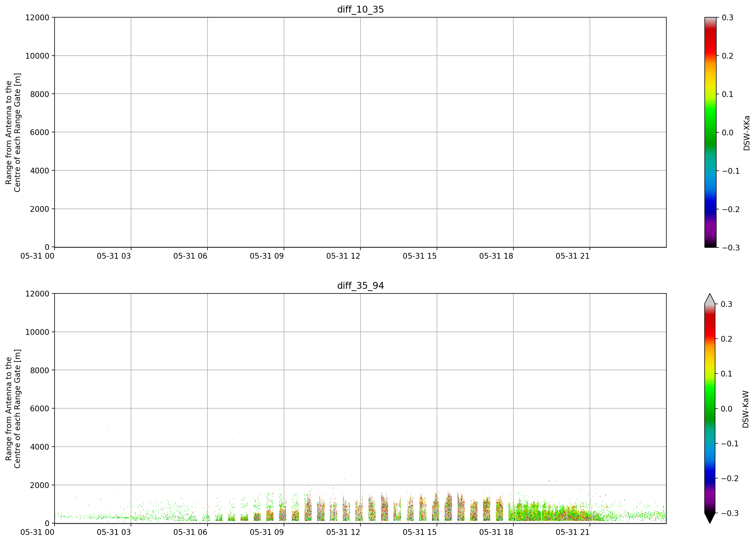Click the top plot's y-axis range label
This screenshot has width=756, height=542.
tap(13, 132)
